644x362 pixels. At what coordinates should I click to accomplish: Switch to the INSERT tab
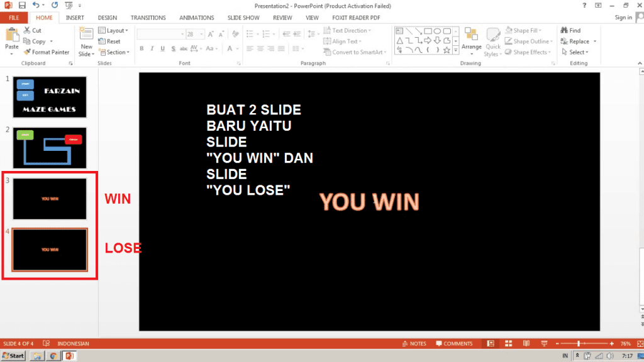75,18
